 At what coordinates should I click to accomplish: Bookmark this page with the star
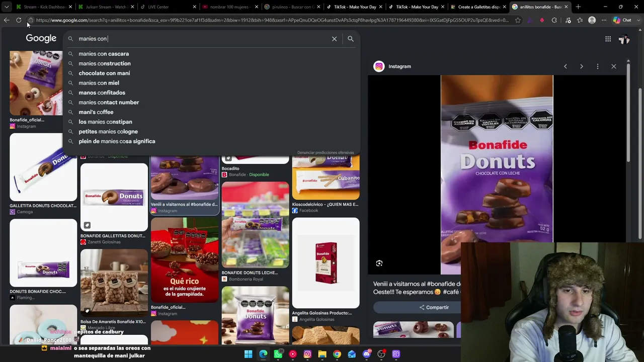coord(518,20)
